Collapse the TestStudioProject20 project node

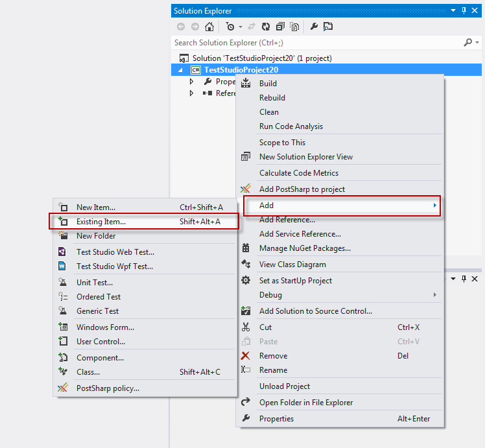180,71
